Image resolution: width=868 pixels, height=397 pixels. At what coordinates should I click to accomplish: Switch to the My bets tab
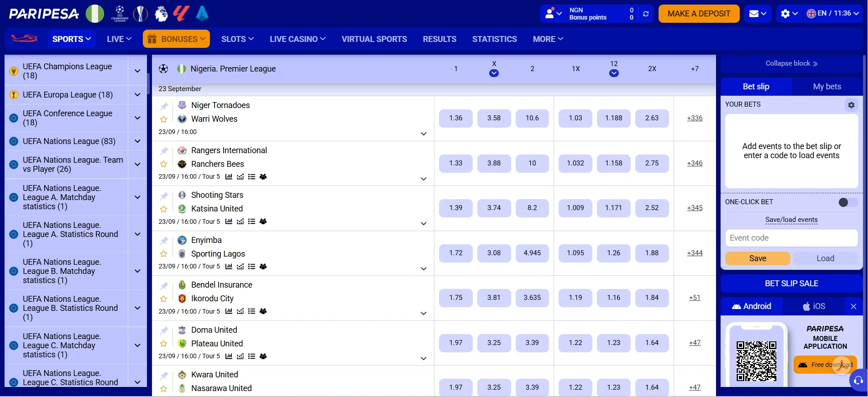point(827,87)
